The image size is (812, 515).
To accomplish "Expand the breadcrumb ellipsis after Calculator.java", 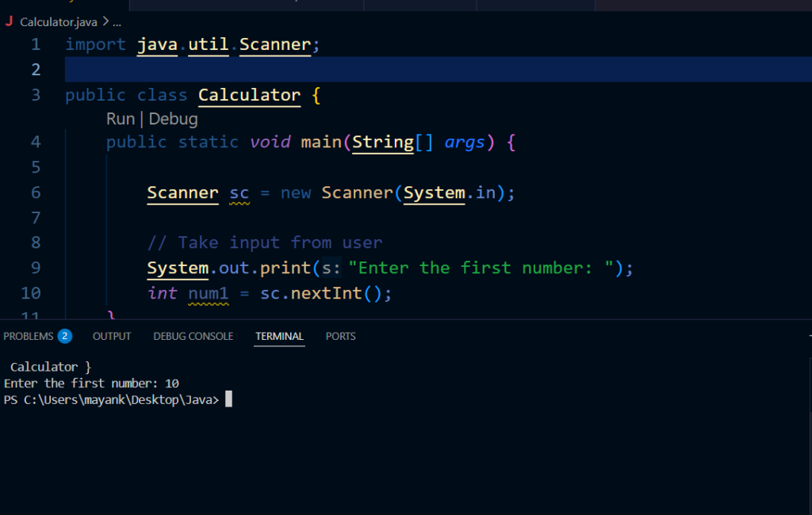I will click(x=117, y=22).
